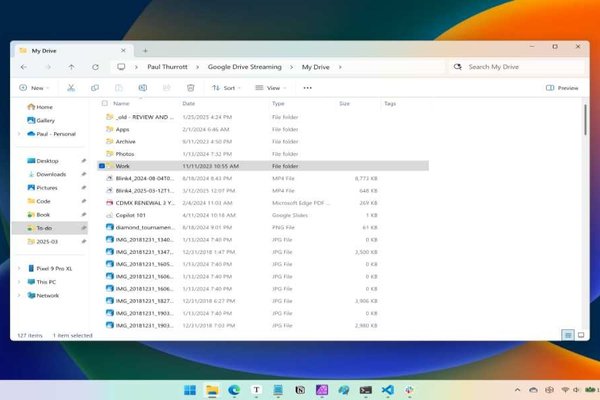Expand Network tree node
The width and height of the screenshot is (600, 400).
[19, 296]
